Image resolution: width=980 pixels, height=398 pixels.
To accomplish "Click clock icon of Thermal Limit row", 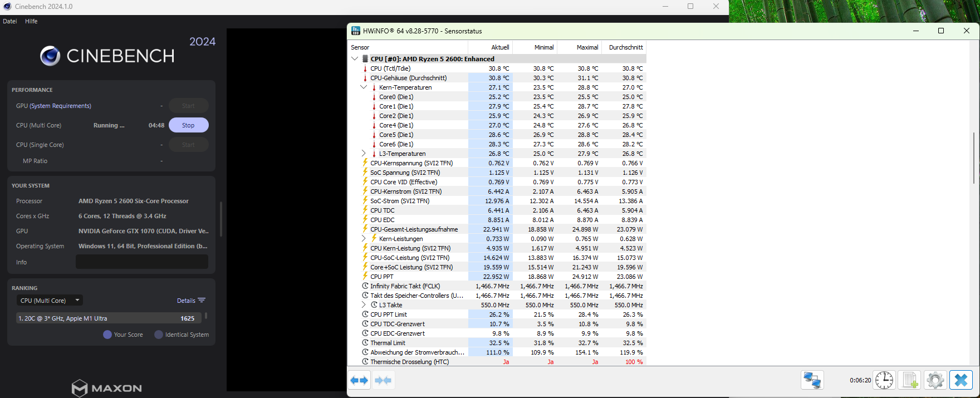I will point(365,343).
